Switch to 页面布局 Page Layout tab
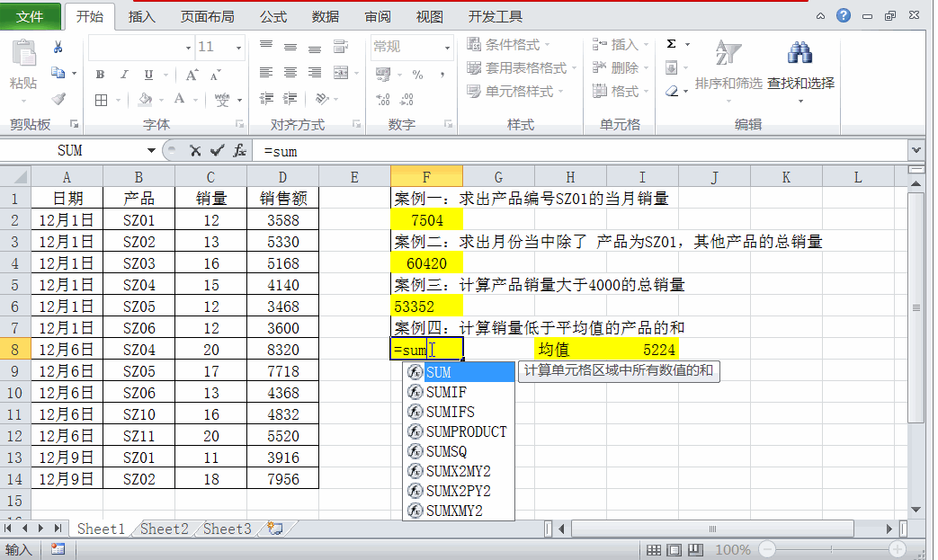 pyautogui.click(x=208, y=16)
